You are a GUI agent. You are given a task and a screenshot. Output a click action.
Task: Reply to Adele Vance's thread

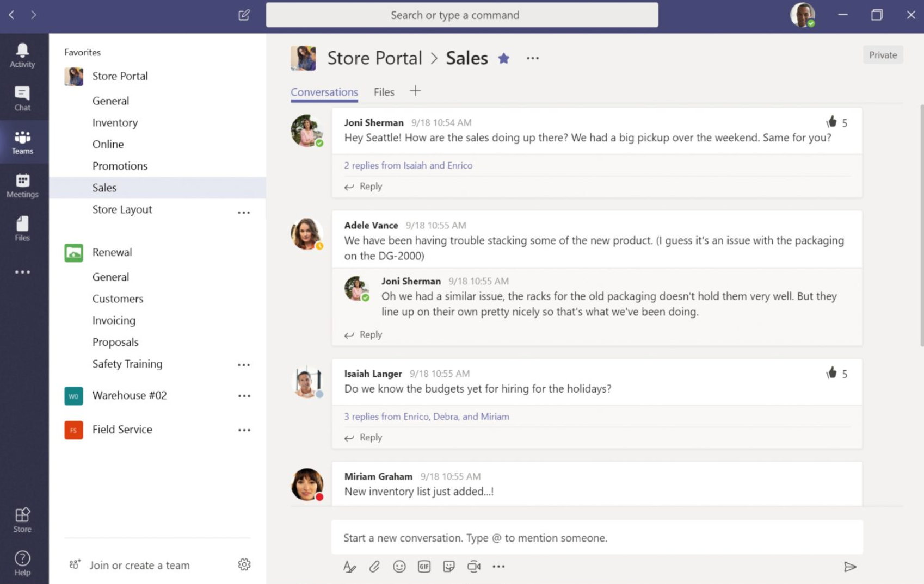tap(370, 334)
